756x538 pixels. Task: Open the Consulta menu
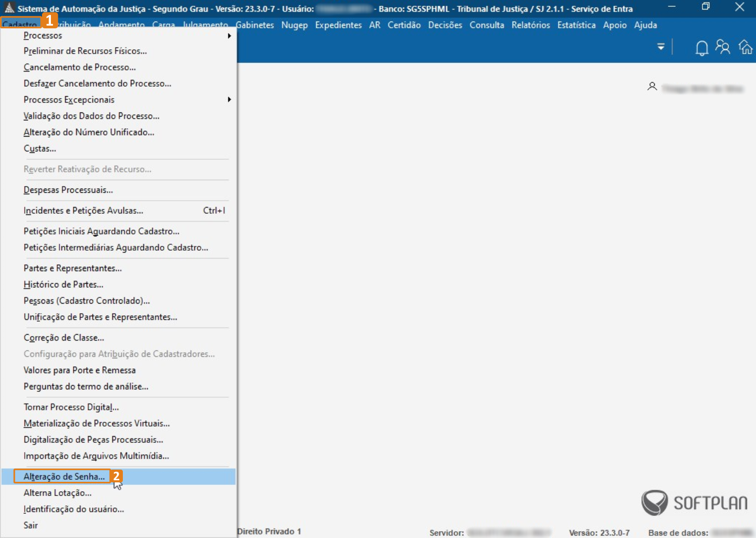(x=487, y=25)
